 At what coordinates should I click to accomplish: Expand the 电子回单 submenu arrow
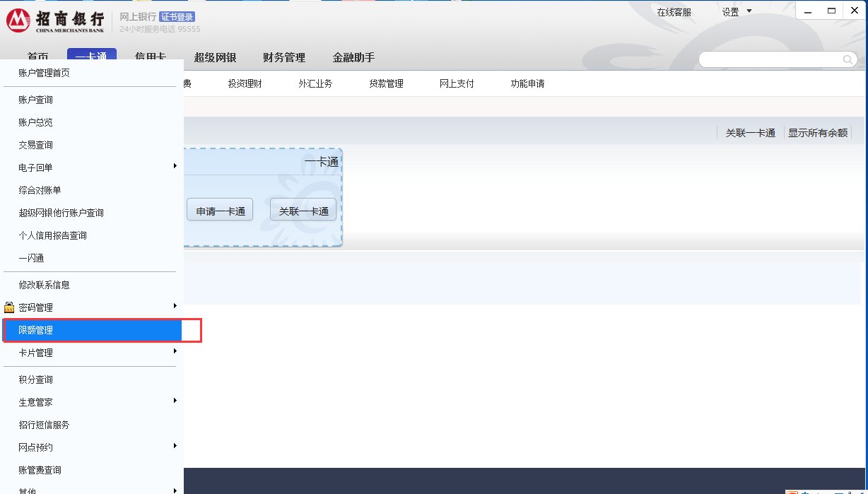pos(175,167)
